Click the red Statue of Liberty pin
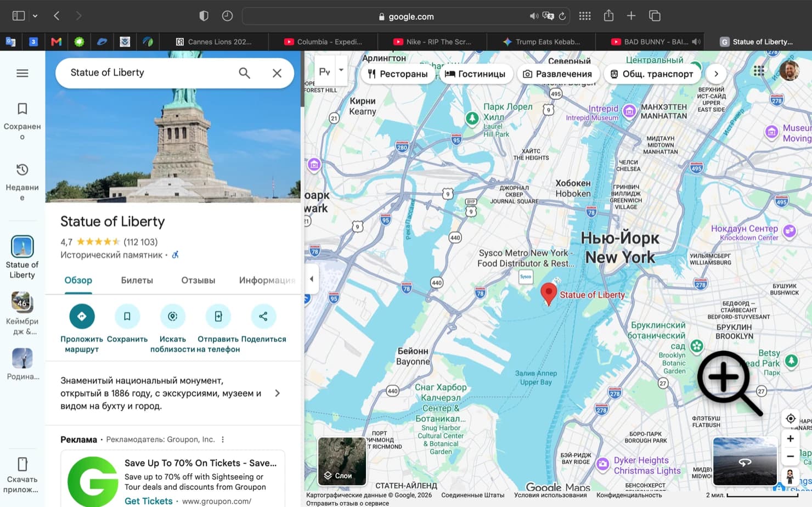This screenshot has height=507, width=812. click(x=549, y=294)
